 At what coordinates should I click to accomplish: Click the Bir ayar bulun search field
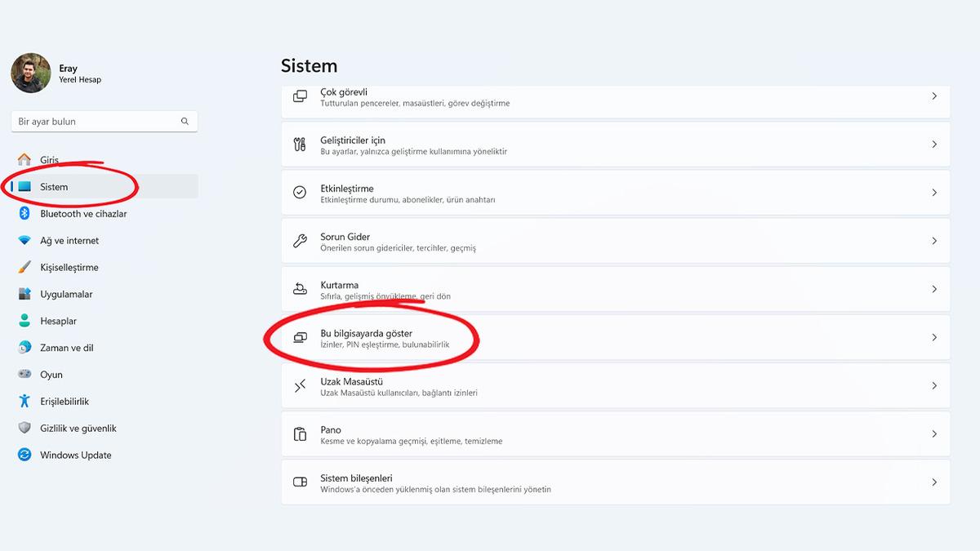pyautogui.click(x=94, y=122)
